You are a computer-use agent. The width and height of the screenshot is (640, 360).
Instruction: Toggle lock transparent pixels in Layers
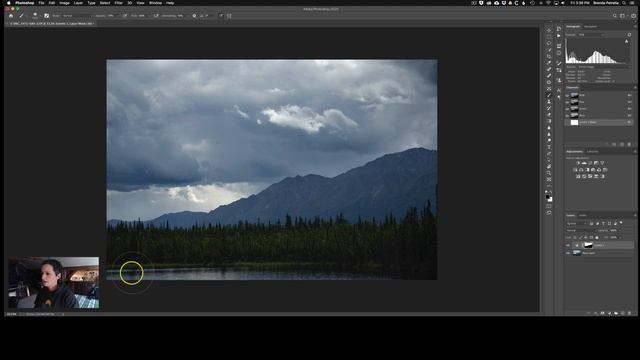575,237
